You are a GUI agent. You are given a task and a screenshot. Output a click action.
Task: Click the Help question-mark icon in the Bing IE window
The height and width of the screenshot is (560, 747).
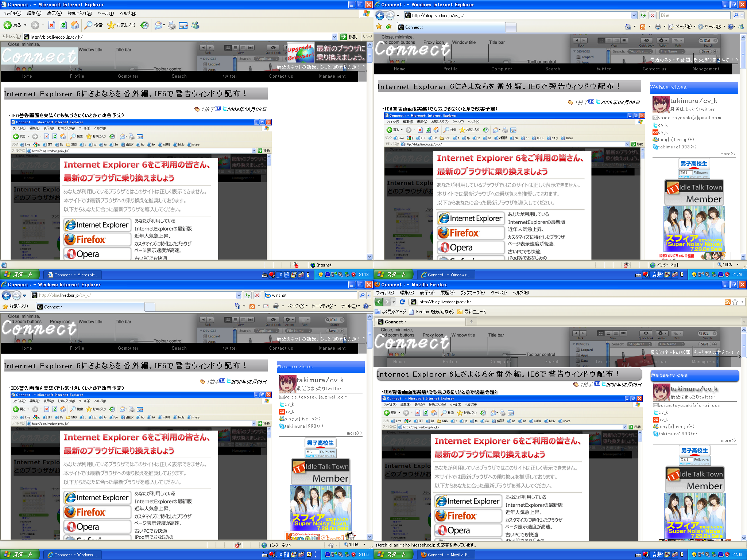click(730, 27)
